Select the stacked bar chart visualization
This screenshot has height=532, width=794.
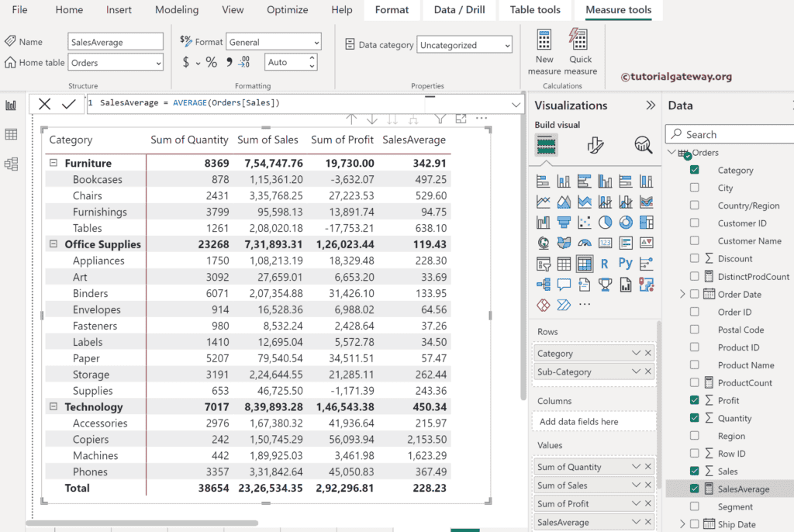point(543,181)
